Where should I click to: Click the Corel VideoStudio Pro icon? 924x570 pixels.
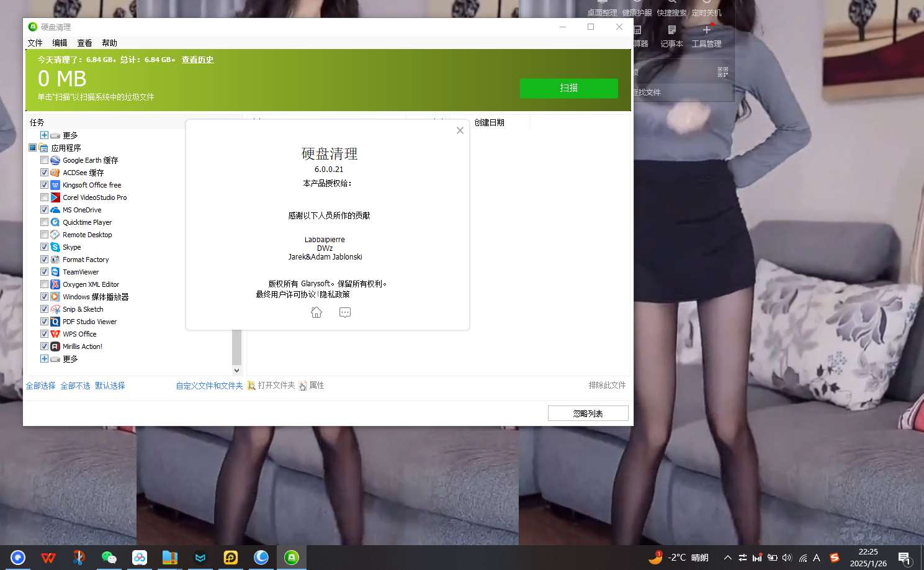[x=55, y=197]
